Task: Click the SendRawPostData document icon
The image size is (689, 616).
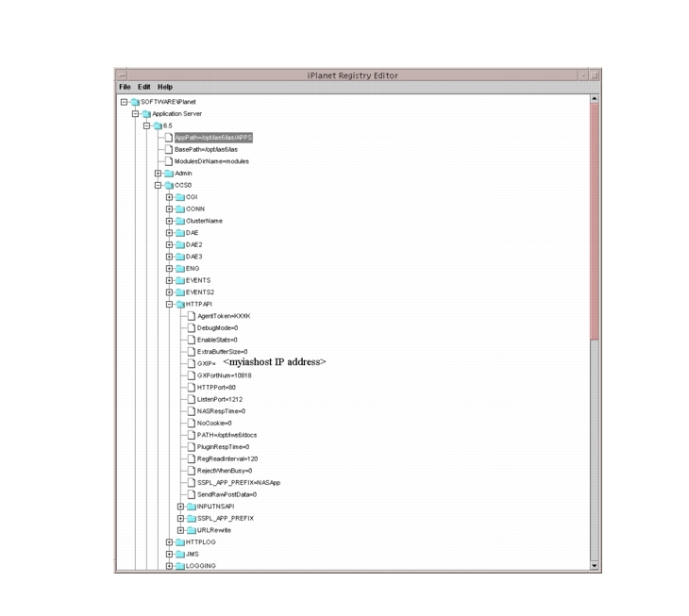Action: pyautogui.click(x=192, y=494)
